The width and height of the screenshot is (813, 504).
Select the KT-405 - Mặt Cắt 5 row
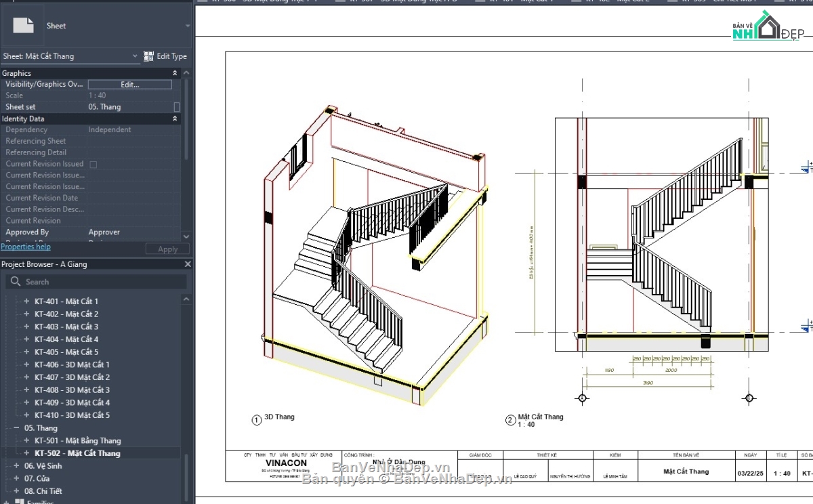pyautogui.click(x=66, y=352)
